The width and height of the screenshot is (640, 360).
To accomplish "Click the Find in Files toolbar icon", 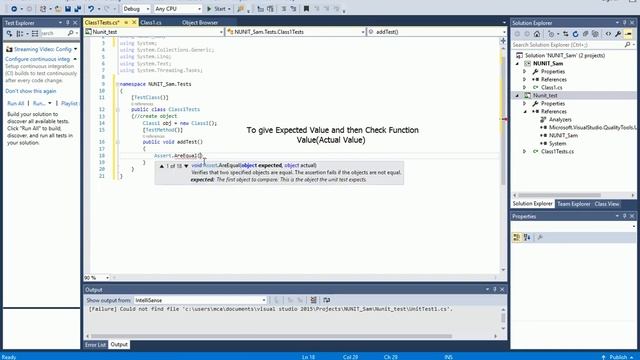I will 241,9.
